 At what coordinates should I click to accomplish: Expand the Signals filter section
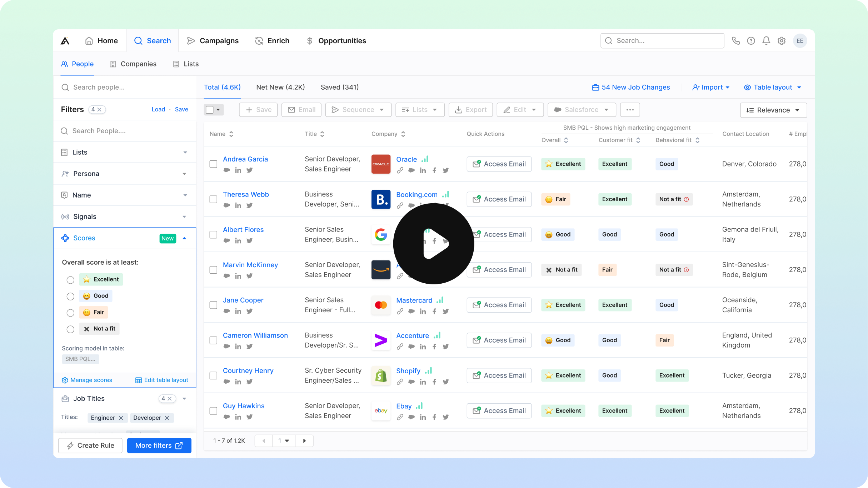point(125,216)
